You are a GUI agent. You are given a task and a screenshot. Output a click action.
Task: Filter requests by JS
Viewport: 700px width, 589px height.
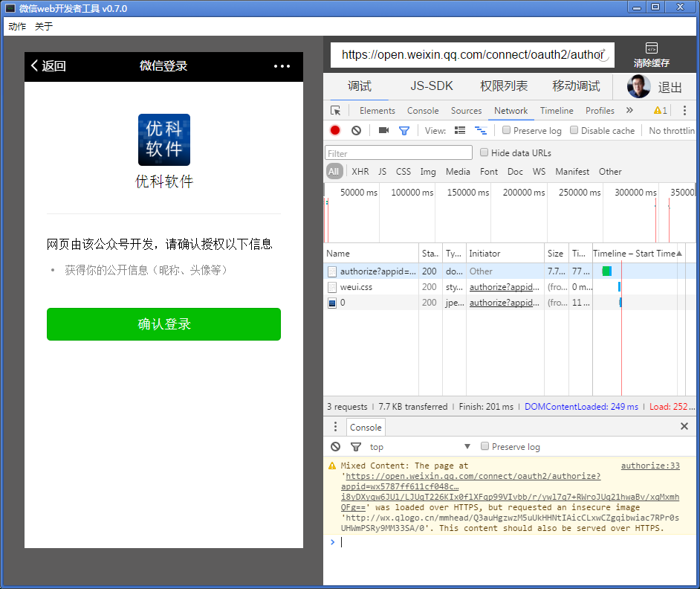pyautogui.click(x=382, y=172)
